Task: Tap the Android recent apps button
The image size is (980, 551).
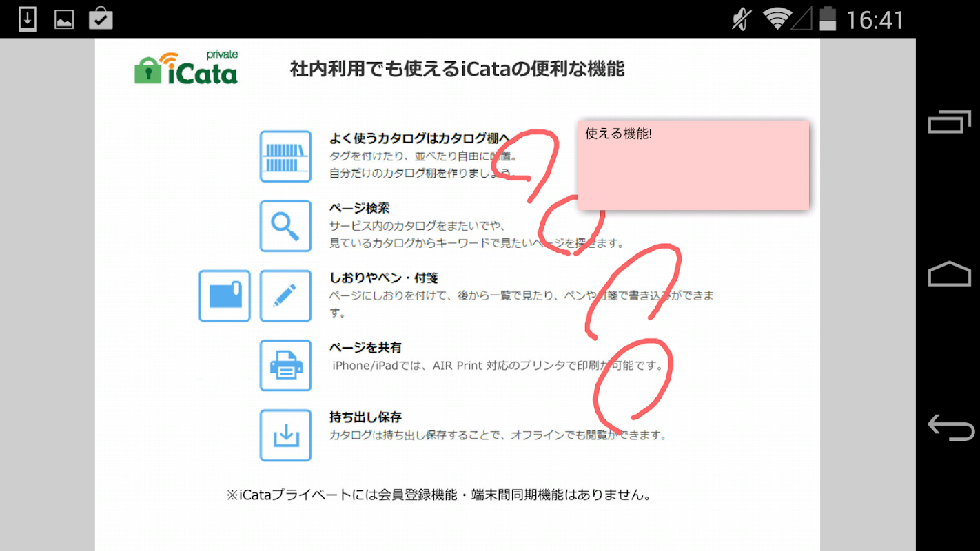Action: pyautogui.click(x=949, y=123)
